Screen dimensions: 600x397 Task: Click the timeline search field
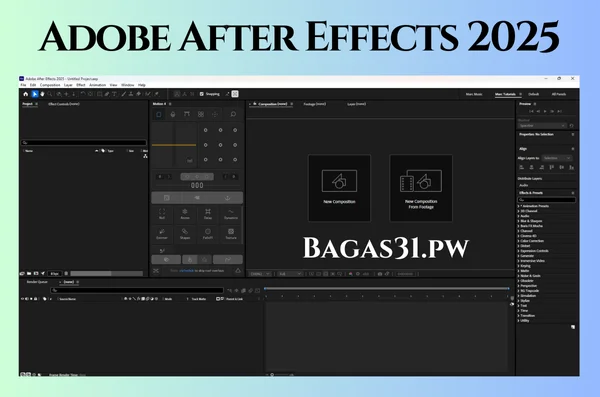pos(137,291)
